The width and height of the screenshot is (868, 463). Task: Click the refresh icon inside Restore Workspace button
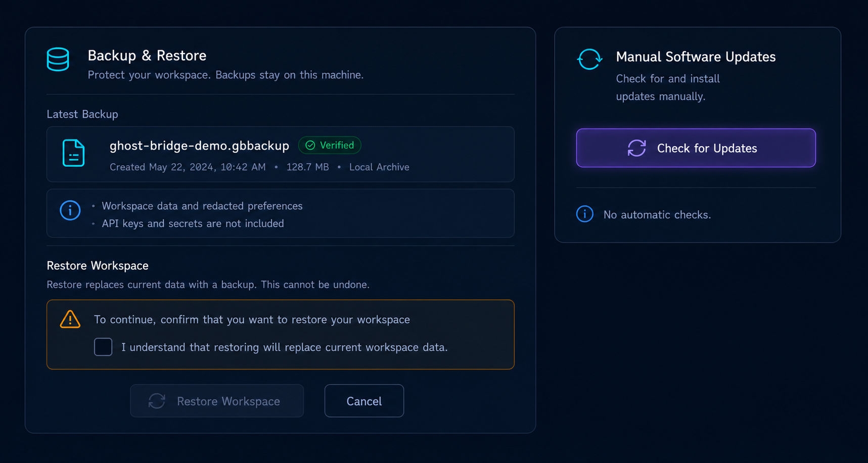point(157,401)
